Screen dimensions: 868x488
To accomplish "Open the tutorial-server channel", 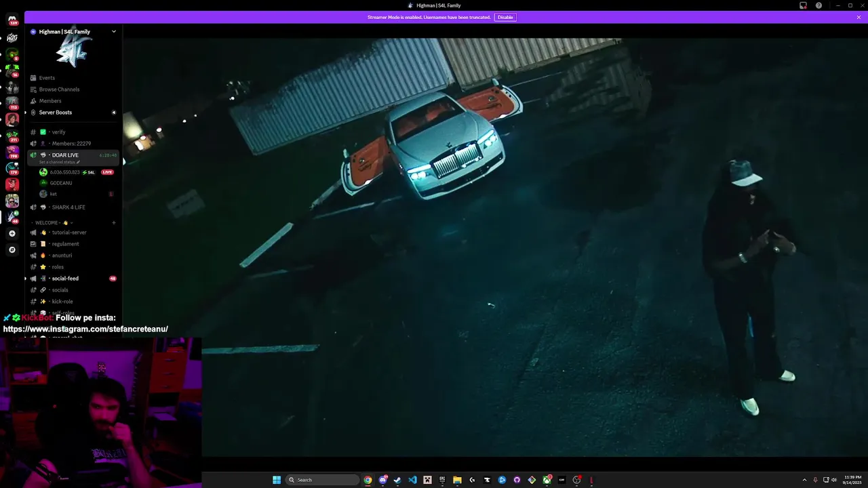I will (x=68, y=232).
